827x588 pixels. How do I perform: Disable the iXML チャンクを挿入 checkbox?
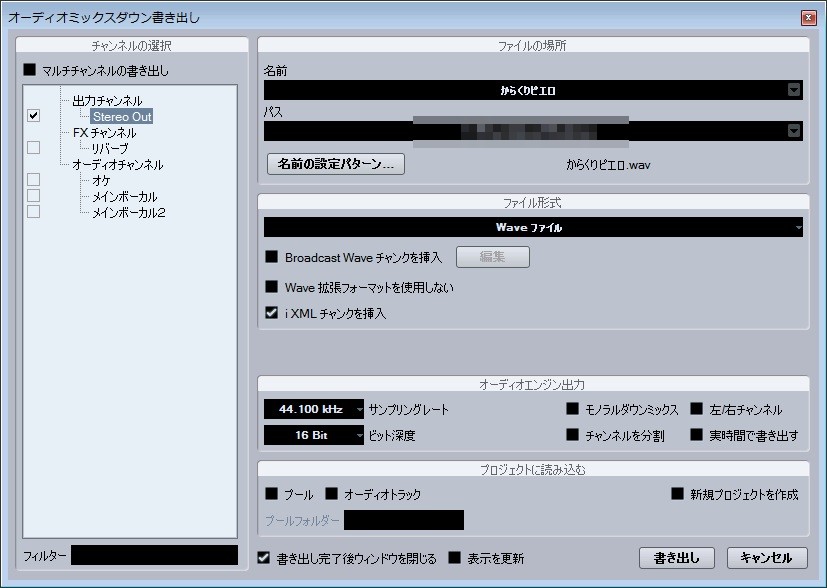point(271,313)
